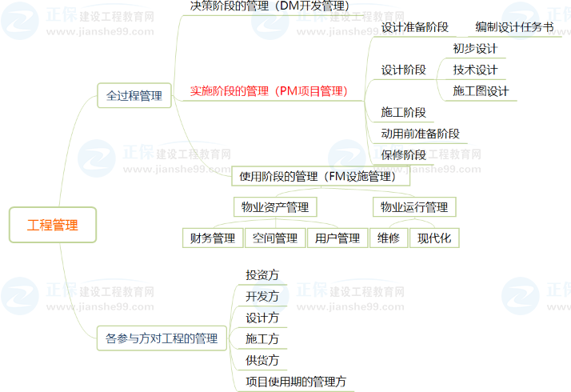Click the red 实施阶段的管理（PM项目管理）node
Screen dimensions: 571x392
tap(269, 91)
